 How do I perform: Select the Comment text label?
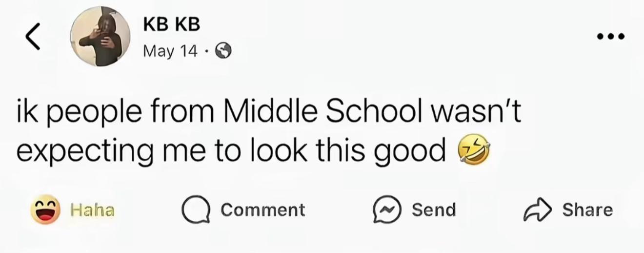[x=262, y=210]
